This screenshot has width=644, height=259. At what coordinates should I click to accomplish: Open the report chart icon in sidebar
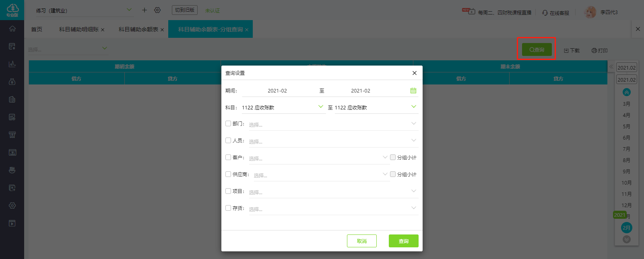[12, 117]
